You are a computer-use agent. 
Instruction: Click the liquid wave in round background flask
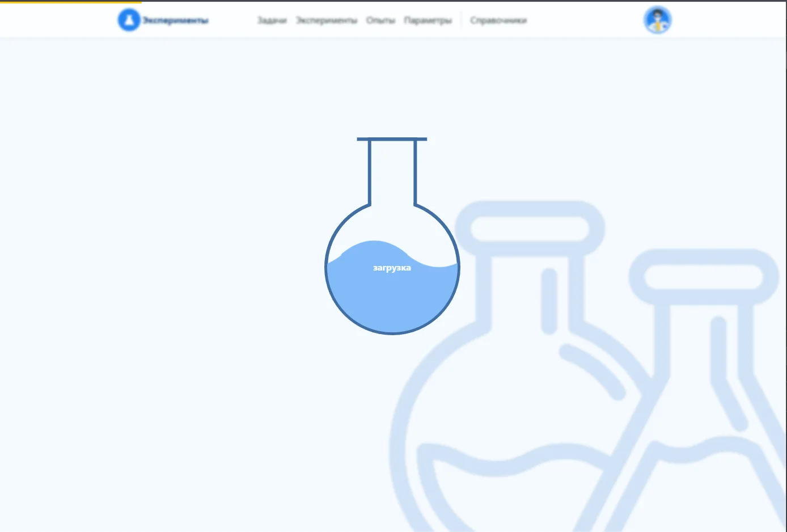pos(510,462)
